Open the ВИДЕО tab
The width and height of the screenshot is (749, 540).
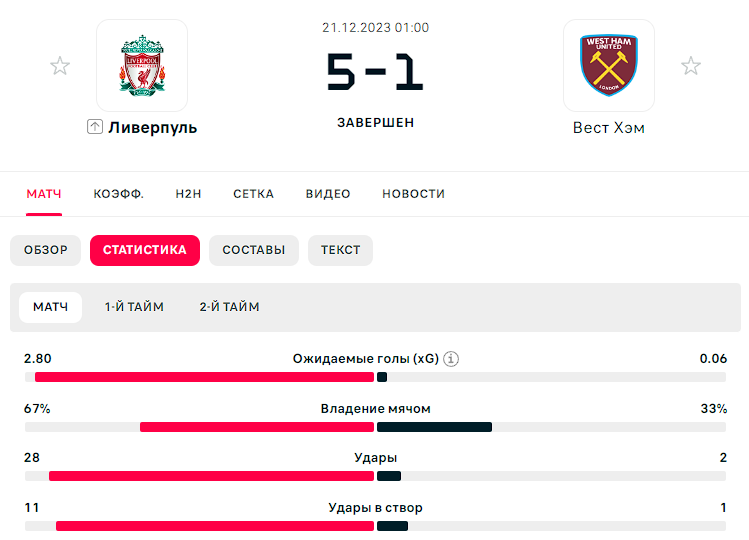coord(328,194)
